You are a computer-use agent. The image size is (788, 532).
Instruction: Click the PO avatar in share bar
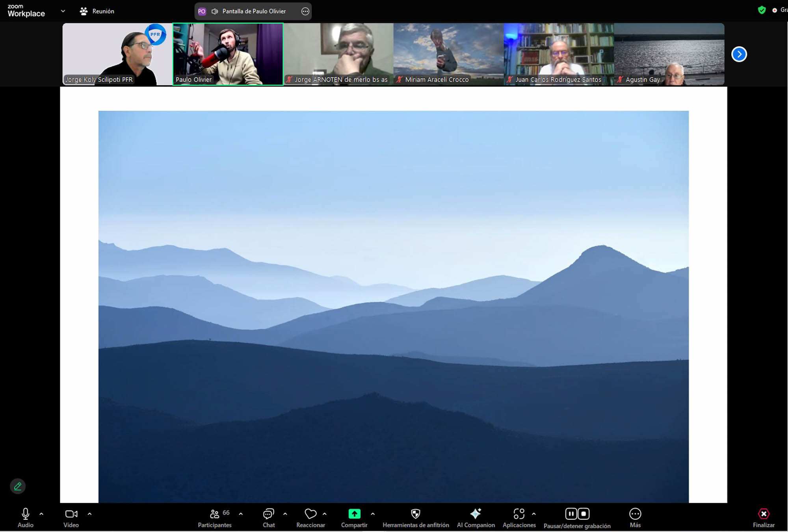(202, 11)
